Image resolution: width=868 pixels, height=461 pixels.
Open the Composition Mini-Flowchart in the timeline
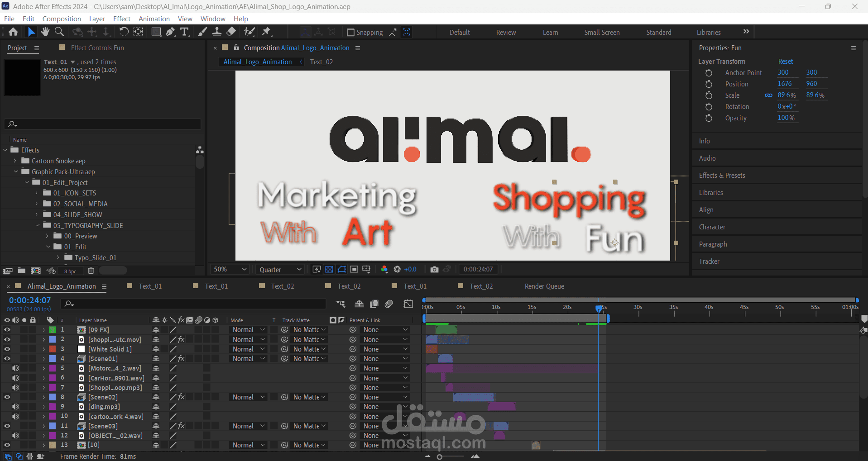[340, 304]
